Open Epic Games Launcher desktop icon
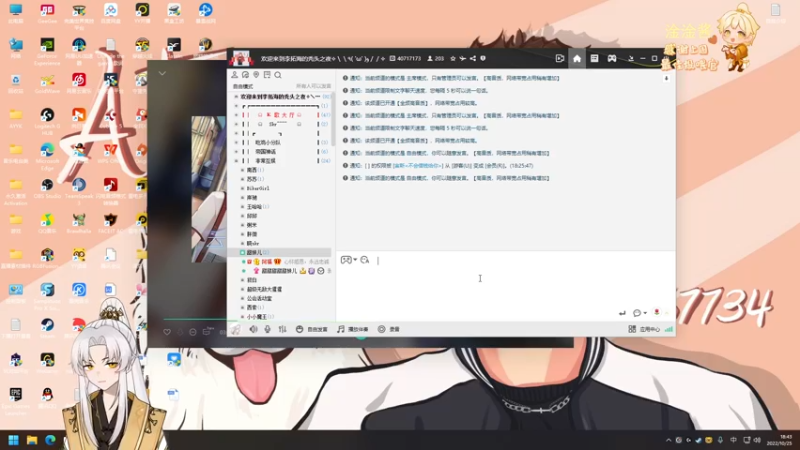Screen dimensions: 800x450 pyautogui.click(x=15, y=401)
